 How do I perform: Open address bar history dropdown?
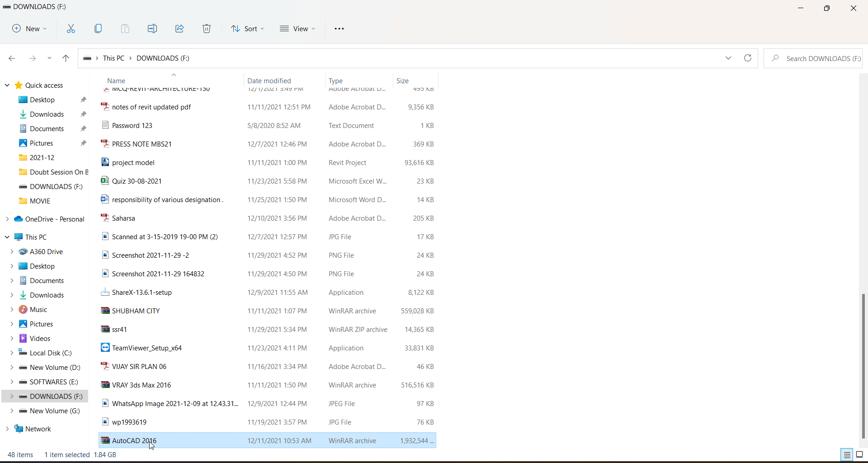pyautogui.click(x=728, y=58)
